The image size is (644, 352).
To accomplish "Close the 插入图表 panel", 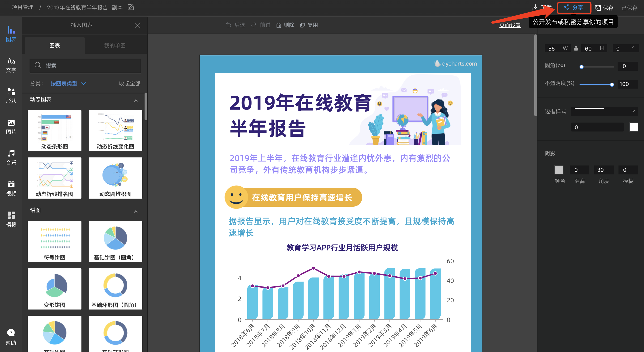I will 138,25.
